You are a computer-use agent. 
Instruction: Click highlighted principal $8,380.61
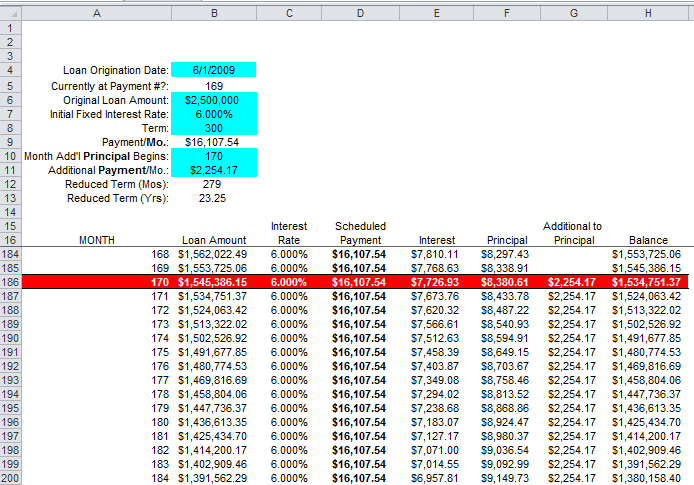click(x=505, y=282)
